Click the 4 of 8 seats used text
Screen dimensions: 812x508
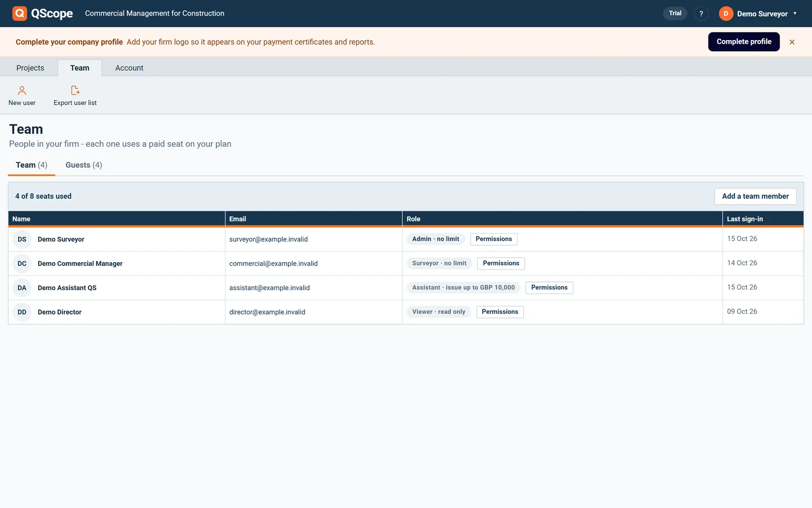click(43, 196)
